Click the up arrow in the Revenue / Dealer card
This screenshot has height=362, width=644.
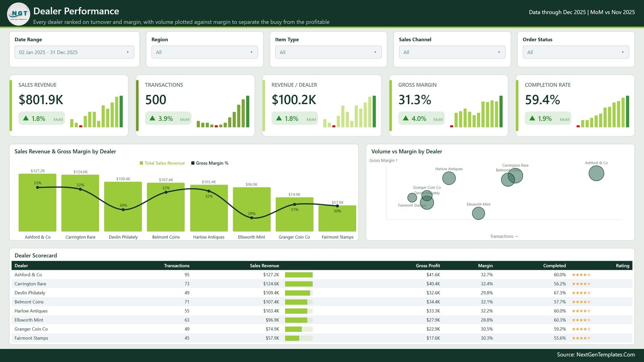[x=279, y=118]
